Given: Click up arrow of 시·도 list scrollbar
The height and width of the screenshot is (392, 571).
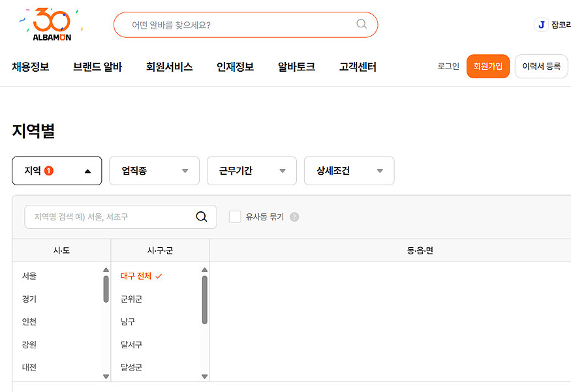Looking at the screenshot, I should pyautogui.click(x=106, y=270).
